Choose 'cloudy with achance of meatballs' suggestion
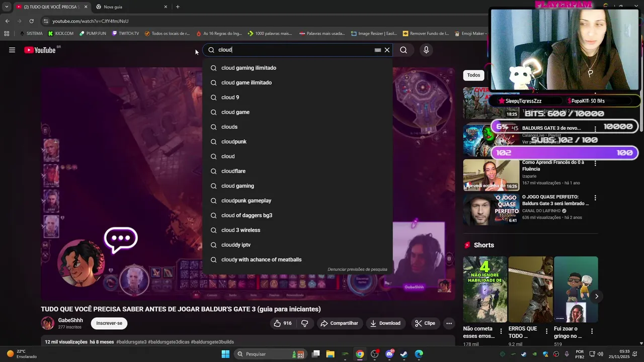 click(297, 259)
